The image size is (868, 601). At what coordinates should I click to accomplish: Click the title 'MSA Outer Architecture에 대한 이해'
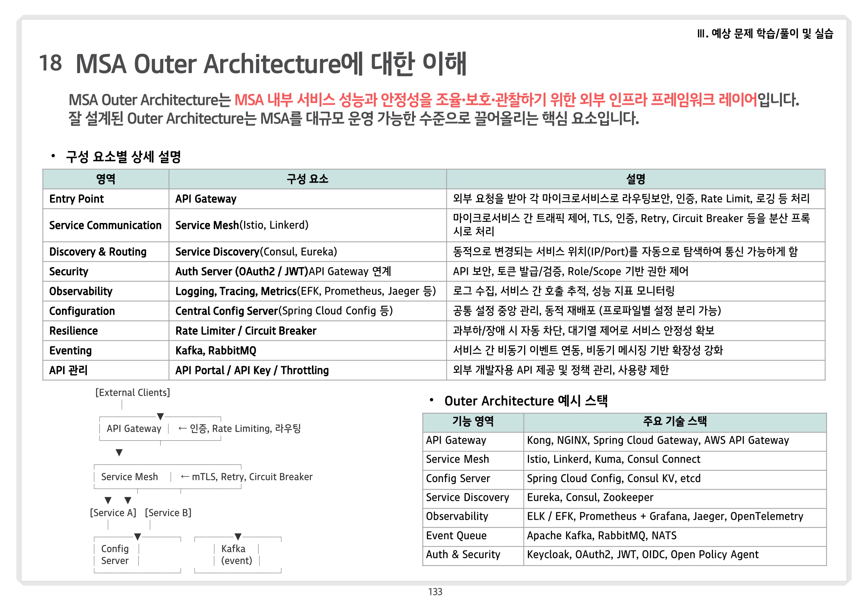271,63
